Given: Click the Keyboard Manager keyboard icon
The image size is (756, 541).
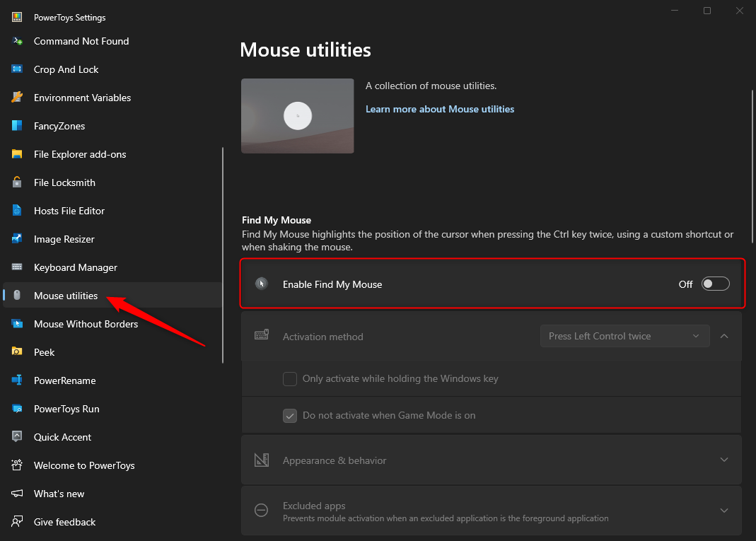Looking at the screenshot, I should [18, 267].
